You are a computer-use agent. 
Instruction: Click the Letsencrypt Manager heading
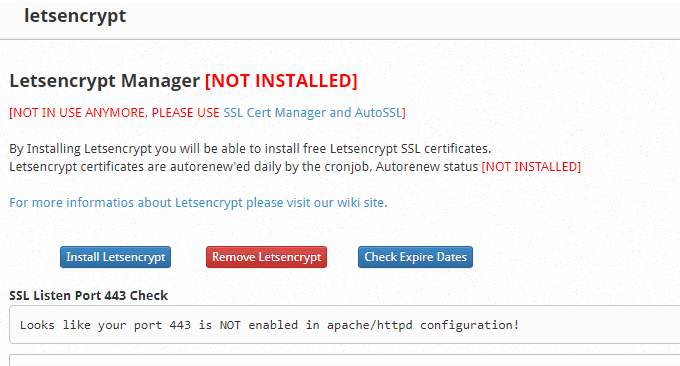105,81
